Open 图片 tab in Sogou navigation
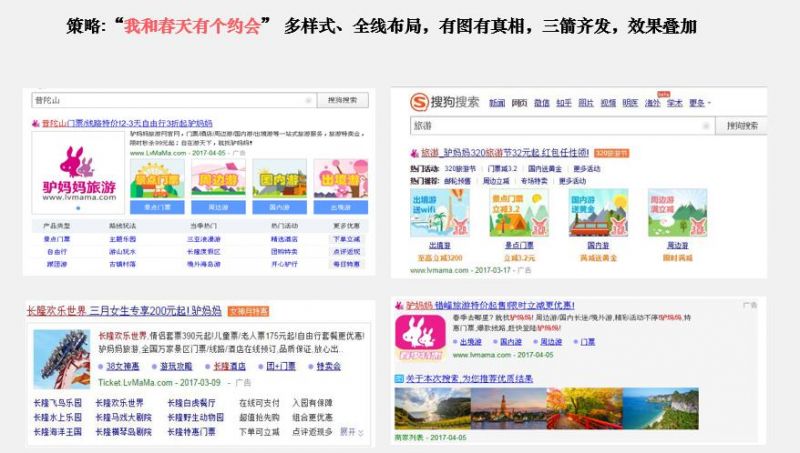800x453 pixels. 586,103
